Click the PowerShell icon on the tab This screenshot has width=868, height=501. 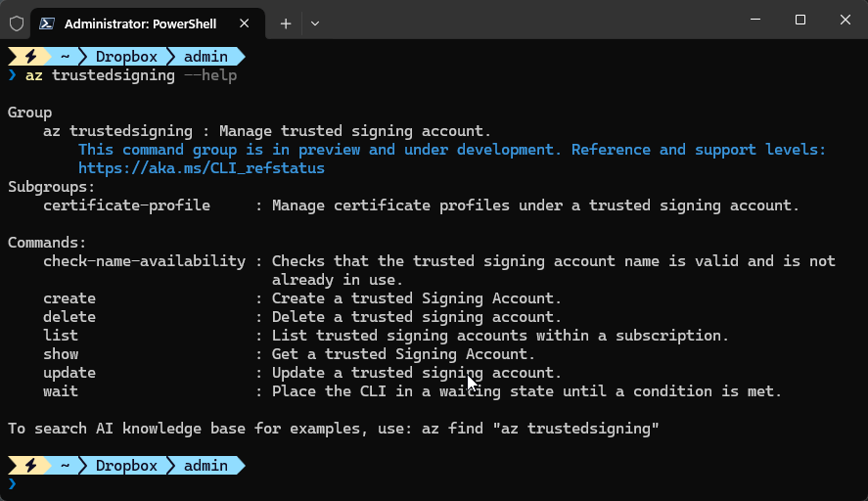point(47,23)
